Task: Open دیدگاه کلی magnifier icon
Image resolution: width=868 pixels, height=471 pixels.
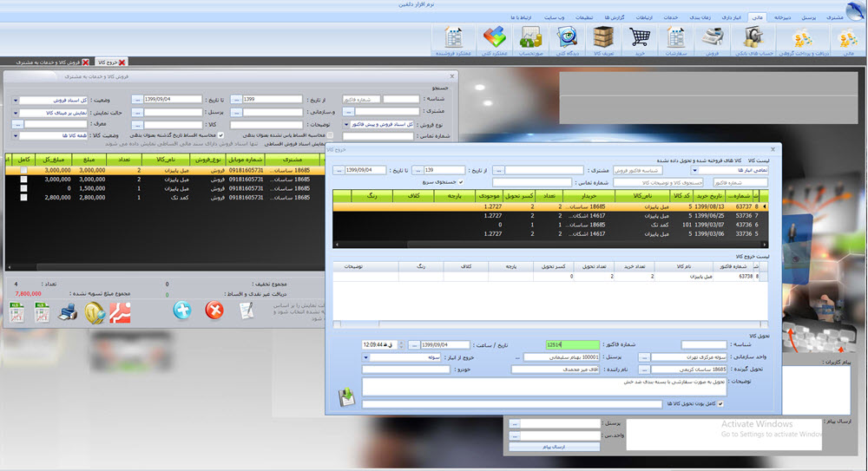Action: [567, 37]
